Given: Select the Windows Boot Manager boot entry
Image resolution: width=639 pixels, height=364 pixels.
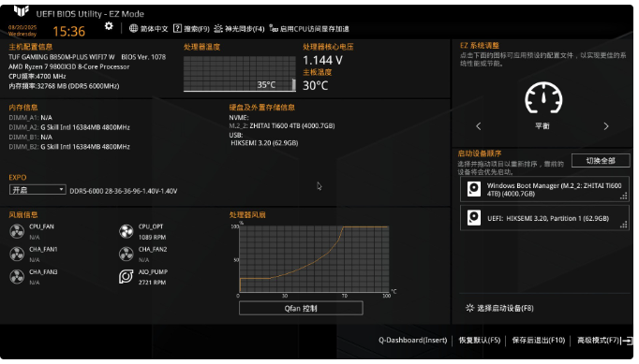Looking at the screenshot, I should (544, 189).
